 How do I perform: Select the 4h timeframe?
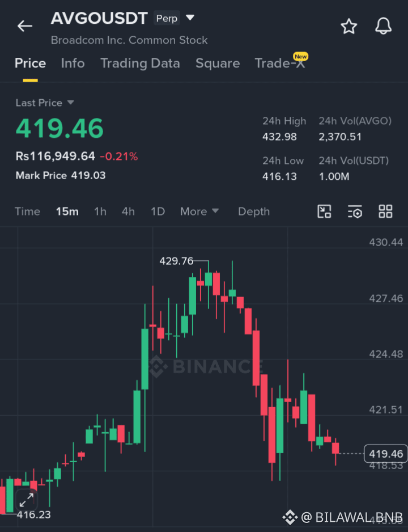128,212
